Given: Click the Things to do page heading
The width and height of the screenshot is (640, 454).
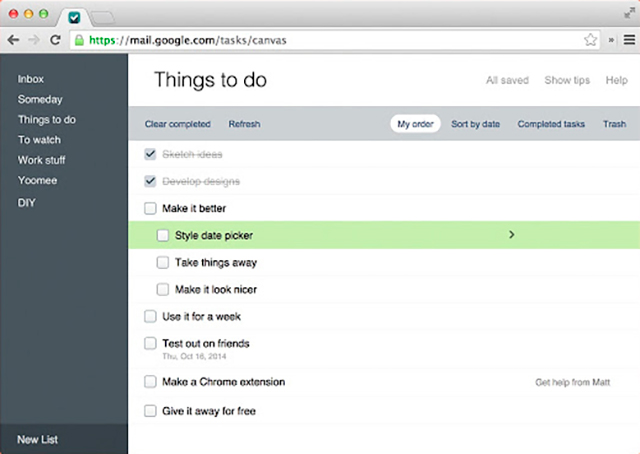Looking at the screenshot, I should (x=210, y=80).
